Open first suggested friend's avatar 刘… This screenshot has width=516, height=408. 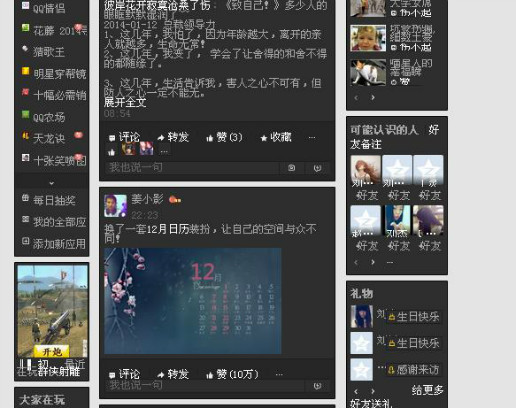pyautogui.click(x=365, y=171)
